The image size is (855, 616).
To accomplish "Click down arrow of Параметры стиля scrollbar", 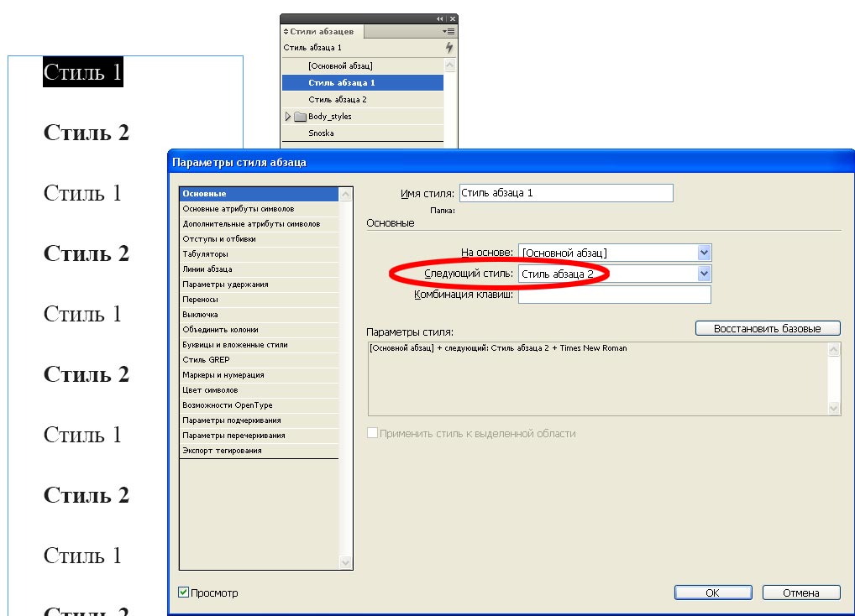I will pos(834,408).
